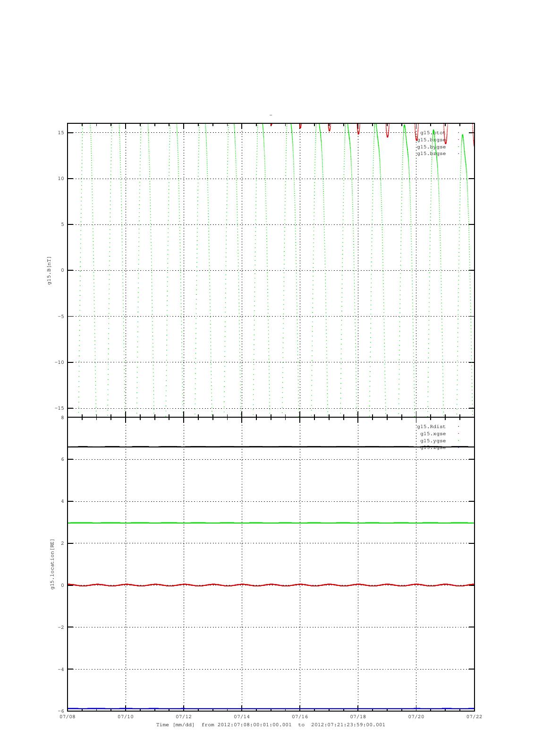Click the 0 tick on the B[nT] axis
The image size is (534, 756).
click(62, 270)
